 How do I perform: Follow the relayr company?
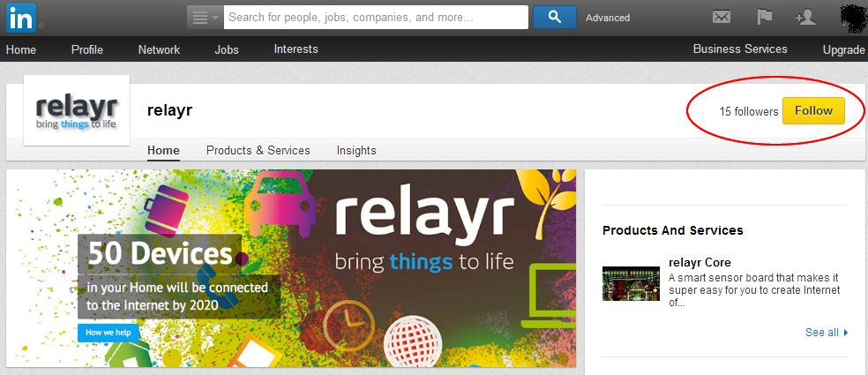click(x=813, y=111)
